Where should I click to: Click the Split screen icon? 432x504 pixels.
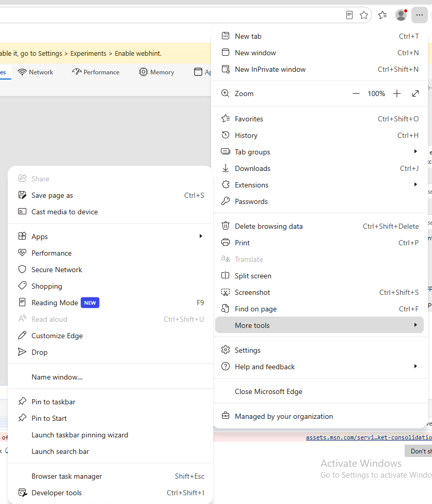coord(226,275)
